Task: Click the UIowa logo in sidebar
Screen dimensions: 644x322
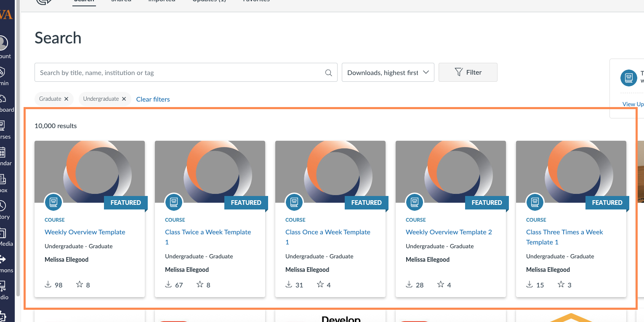Action: [6, 15]
